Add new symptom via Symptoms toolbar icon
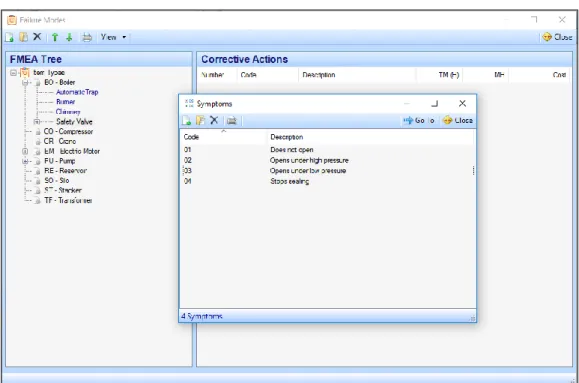Screen dimensions: 579x383 186,120
